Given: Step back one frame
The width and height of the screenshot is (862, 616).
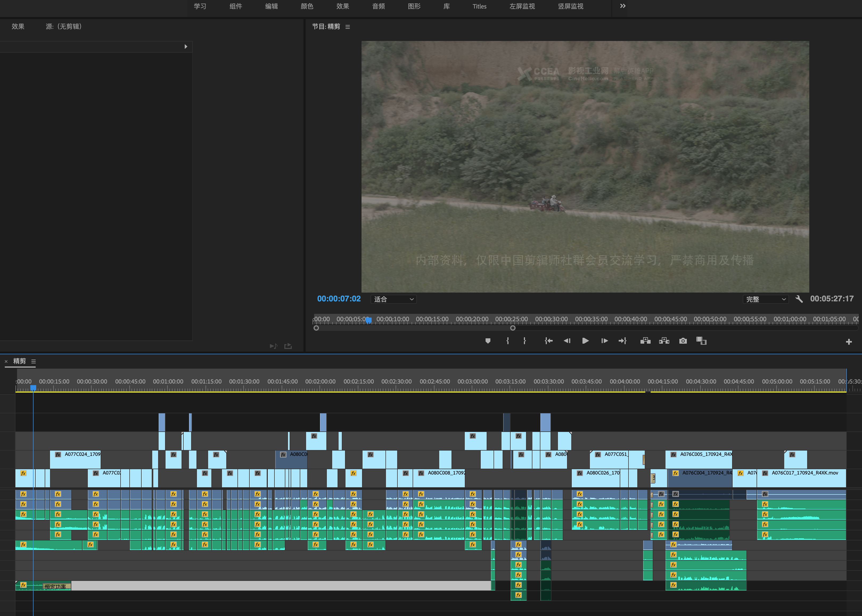Looking at the screenshot, I should pyautogui.click(x=567, y=341).
